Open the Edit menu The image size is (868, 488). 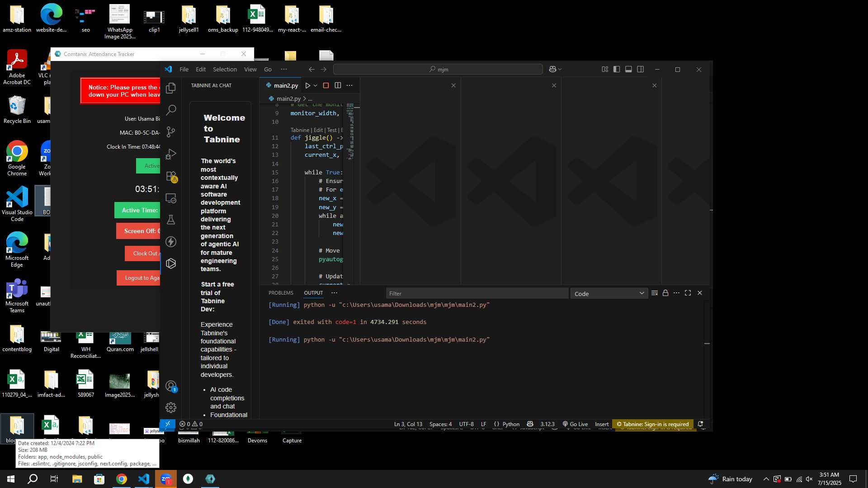point(201,69)
